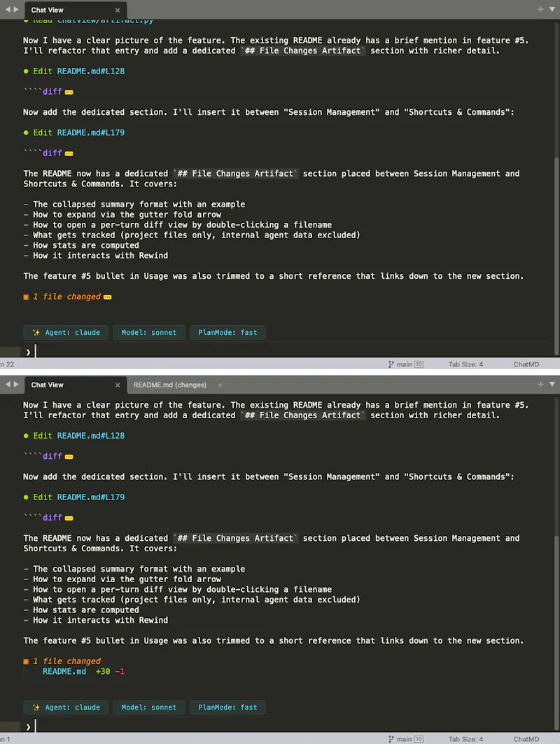This screenshot has width=560, height=744.
Task: Open tab list dropdown triangle, upper window
Action: tap(552, 10)
